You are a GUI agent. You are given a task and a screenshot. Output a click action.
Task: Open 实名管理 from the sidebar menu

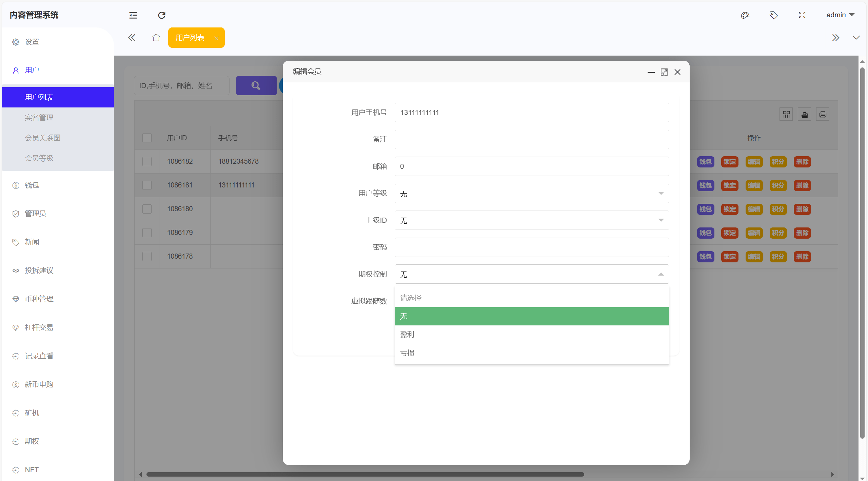click(39, 117)
